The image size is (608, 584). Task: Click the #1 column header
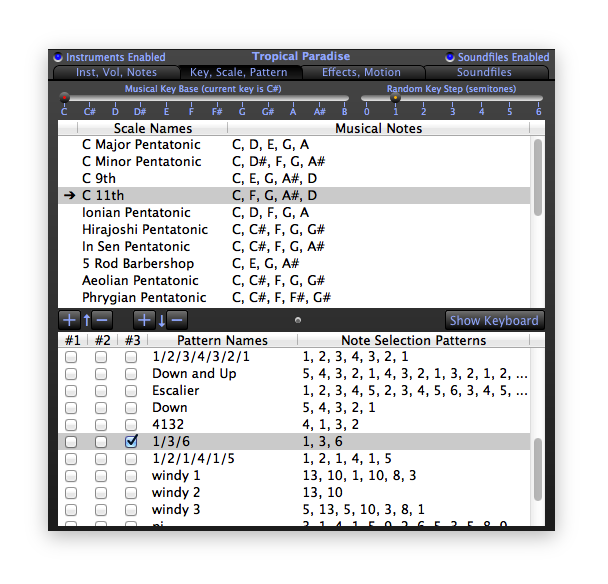[73, 340]
